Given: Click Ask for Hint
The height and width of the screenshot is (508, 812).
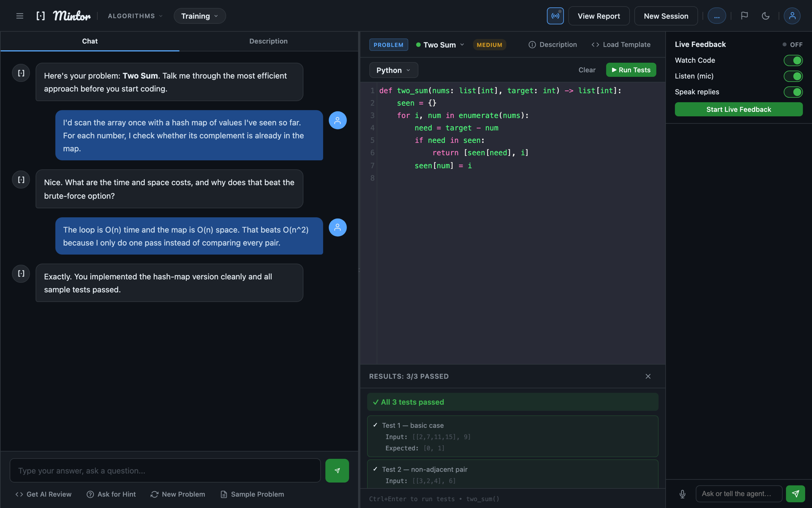Looking at the screenshot, I should click(x=111, y=494).
